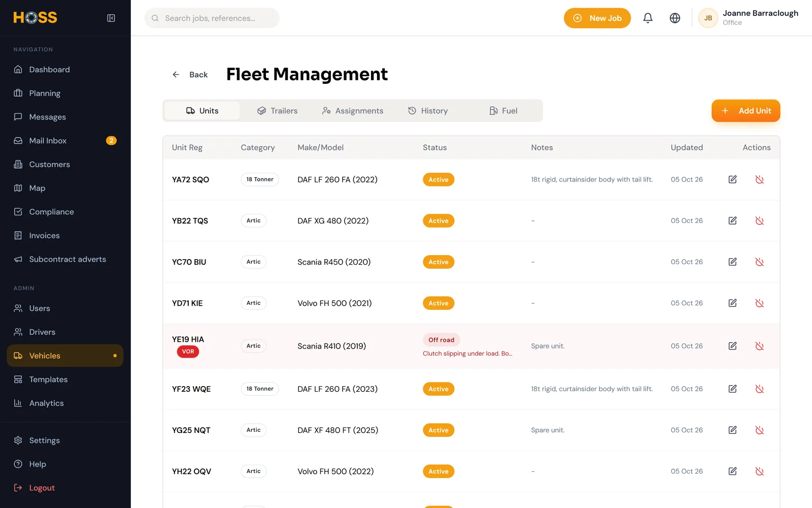Log out via Logout link
The width and height of the screenshot is (812, 508).
(x=65, y=488)
